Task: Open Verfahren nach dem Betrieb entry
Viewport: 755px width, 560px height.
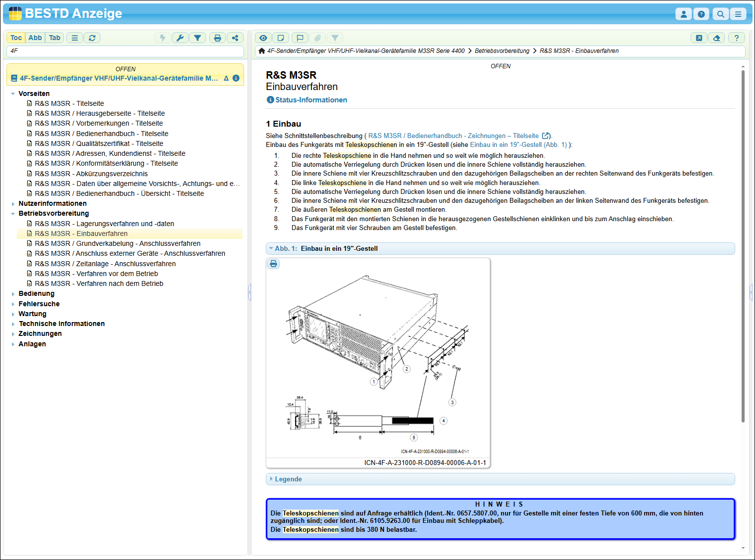Action: click(99, 283)
